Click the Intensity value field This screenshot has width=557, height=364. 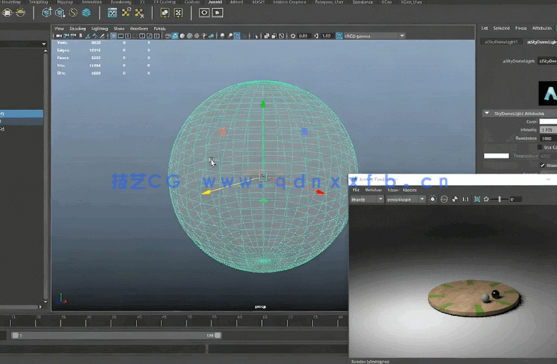click(x=548, y=130)
